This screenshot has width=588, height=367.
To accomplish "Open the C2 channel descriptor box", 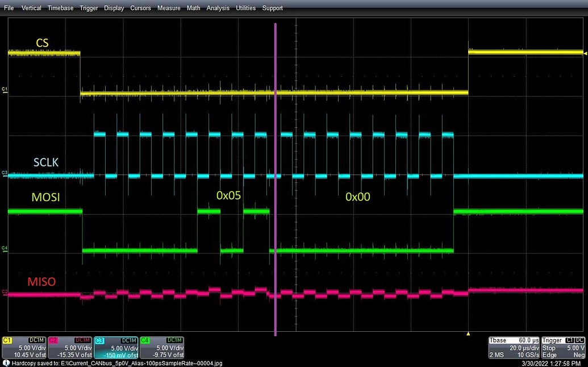I will pos(71,348).
